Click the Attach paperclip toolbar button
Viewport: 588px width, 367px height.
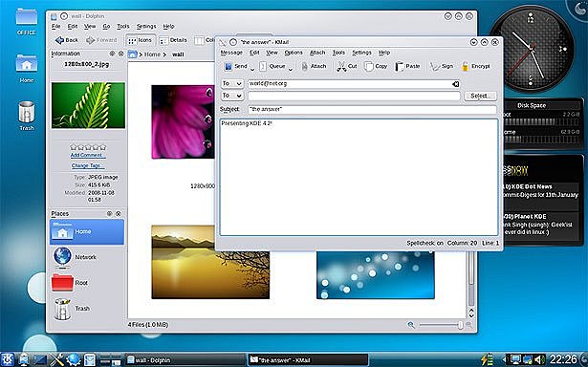(x=314, y=66)
